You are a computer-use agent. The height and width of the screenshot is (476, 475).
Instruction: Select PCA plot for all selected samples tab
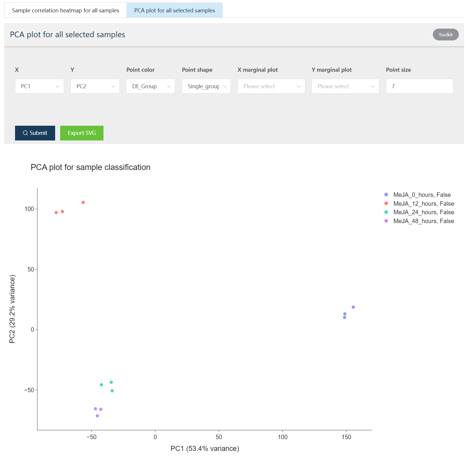[x=175, y=10]
